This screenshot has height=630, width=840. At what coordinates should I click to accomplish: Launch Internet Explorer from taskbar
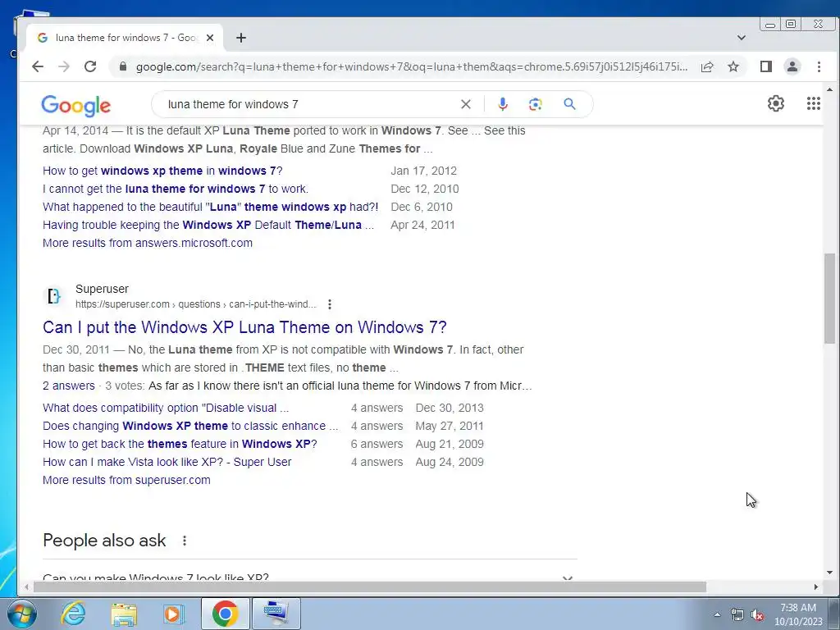[x=73, y=614]
